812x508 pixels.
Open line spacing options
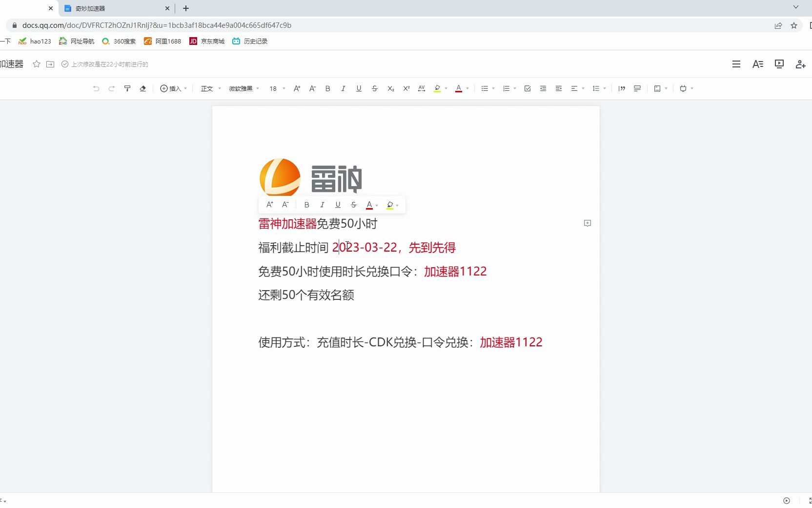click(x=599, y=88)
